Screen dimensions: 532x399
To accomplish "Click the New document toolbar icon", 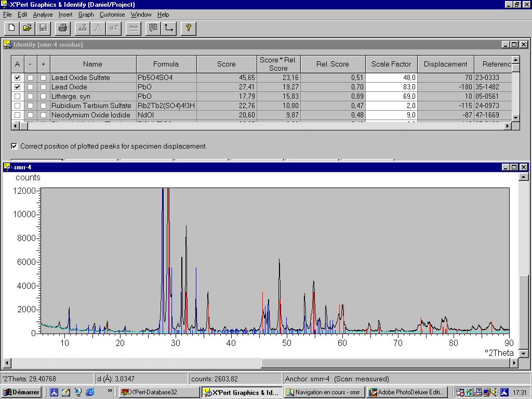I will tap(12, 28).
